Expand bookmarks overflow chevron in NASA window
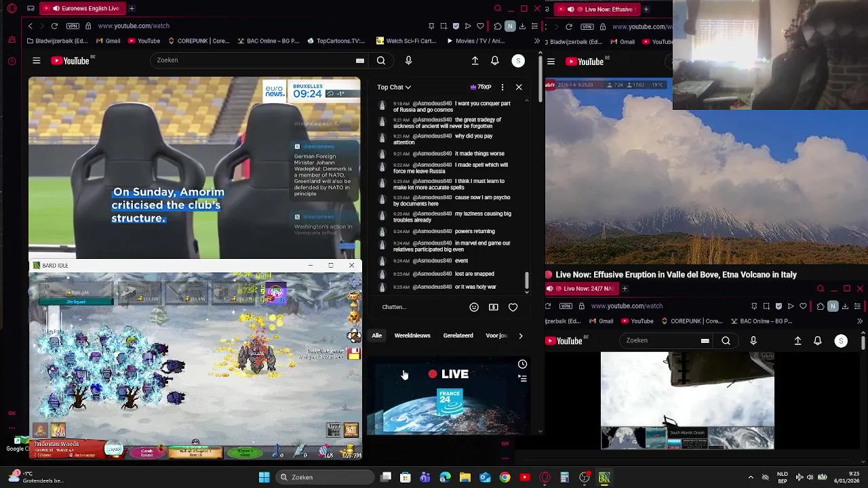868x488 pixels. click(860, 321)
